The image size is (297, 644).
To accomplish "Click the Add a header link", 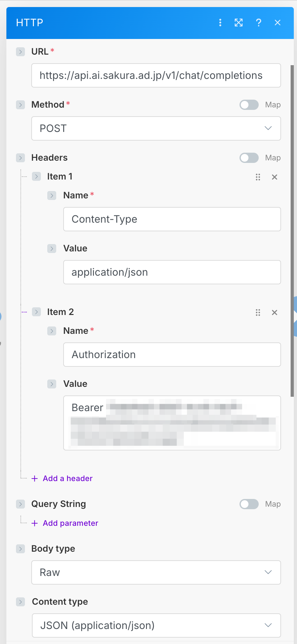I will click(67, 478).
